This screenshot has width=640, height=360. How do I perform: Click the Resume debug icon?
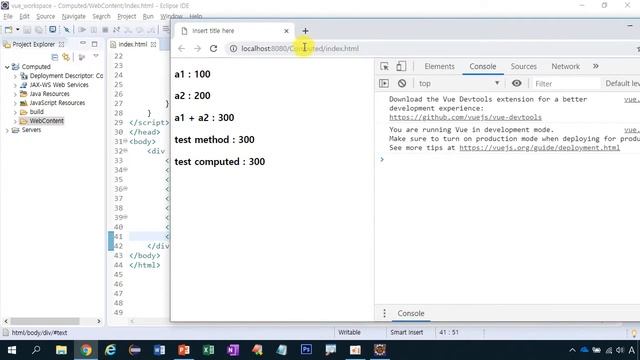pyautogui.click(x=82, y=30)
